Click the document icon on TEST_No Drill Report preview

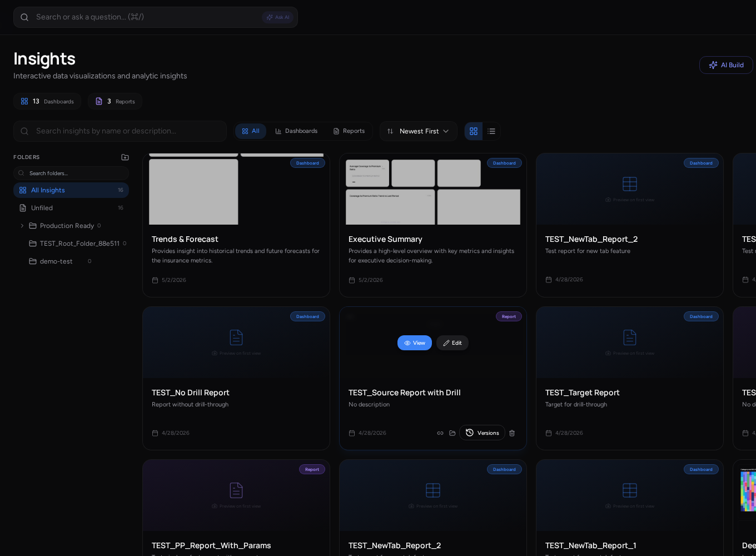(x=236, y=337)
